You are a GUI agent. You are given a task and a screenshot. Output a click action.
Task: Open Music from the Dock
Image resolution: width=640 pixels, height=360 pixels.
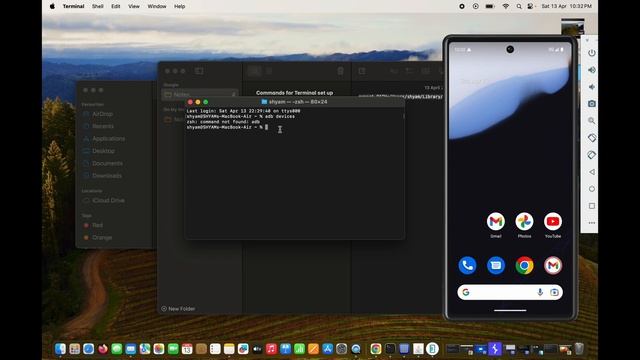pyautogui.click(x=271, y=349)
